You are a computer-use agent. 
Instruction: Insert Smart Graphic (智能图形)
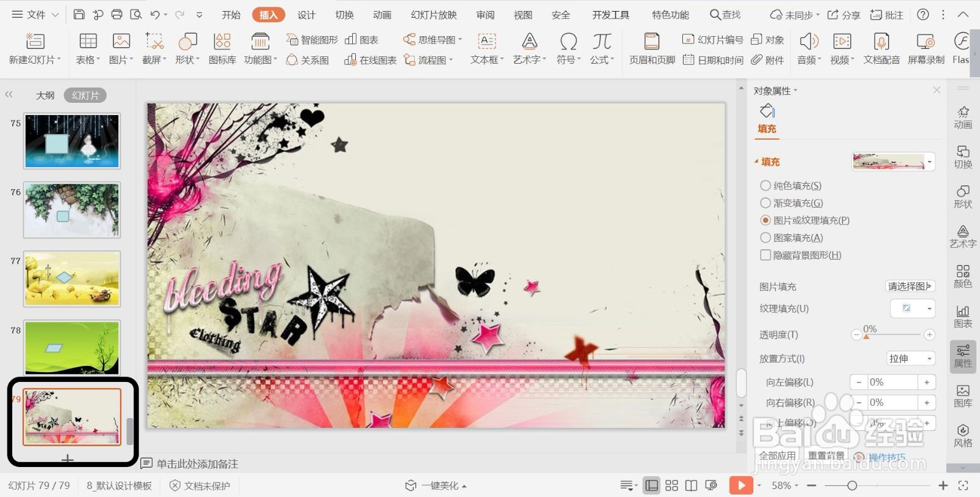point(312,40)
